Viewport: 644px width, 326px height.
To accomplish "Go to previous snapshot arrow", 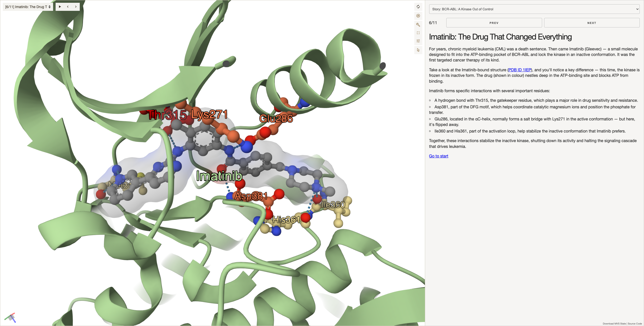I will [x=68, y=7].
